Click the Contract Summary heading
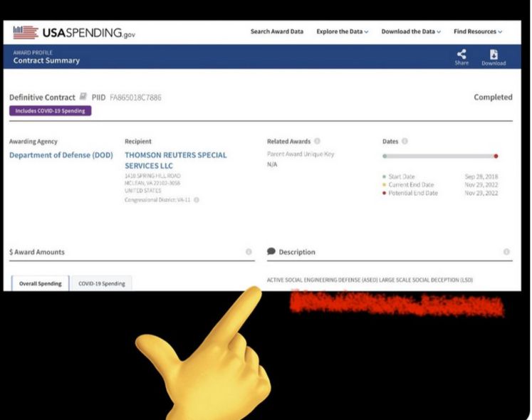 (x=46, y=61)
